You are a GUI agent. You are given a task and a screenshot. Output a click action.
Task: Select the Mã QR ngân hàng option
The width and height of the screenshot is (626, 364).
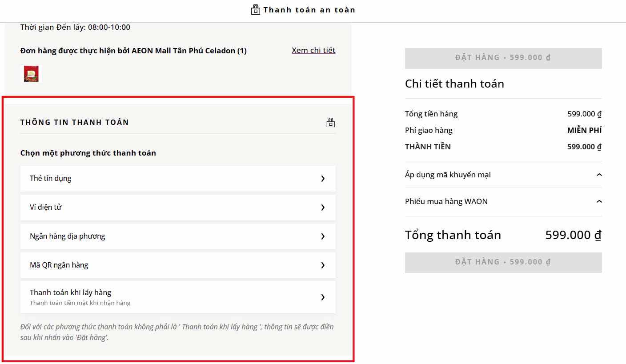click(x=59, y=265)
